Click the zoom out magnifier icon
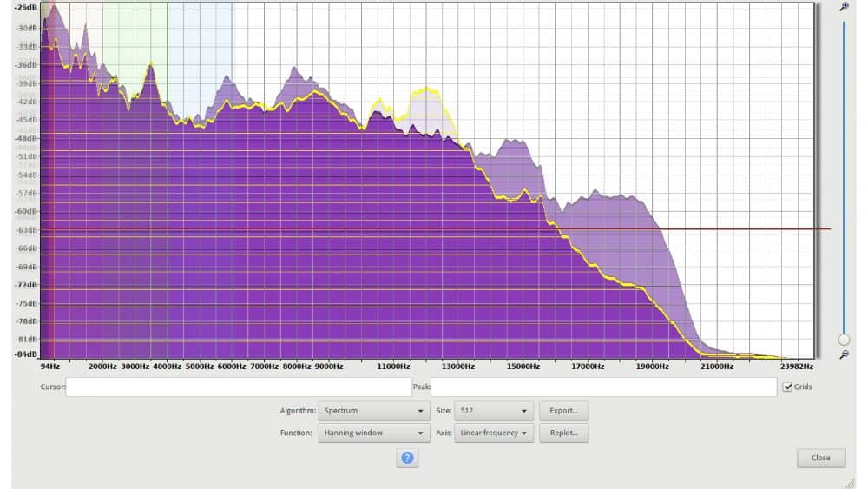Image resolution: width=868 pixels, height=489 pixels. 843,354
